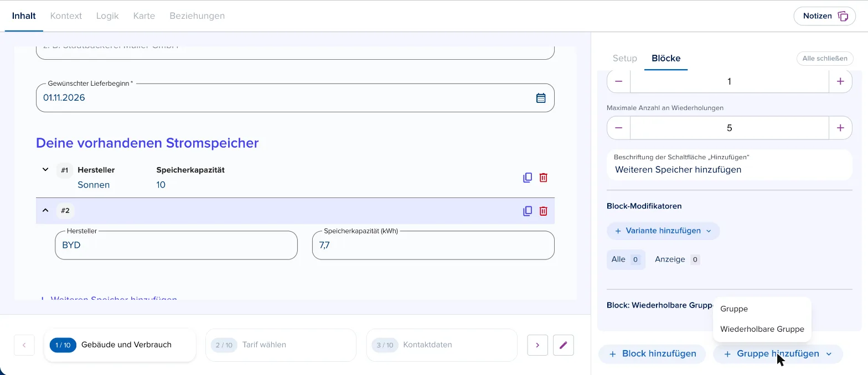Screen dimensions: 868x375
Task: Delete storage entry #1 Sonnen
Action: click(544, 178)
